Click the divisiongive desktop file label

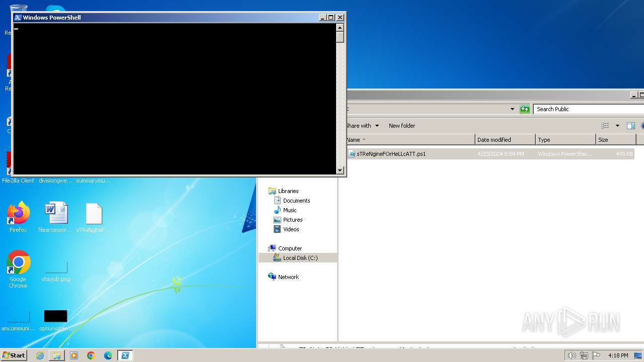point(55,180)
